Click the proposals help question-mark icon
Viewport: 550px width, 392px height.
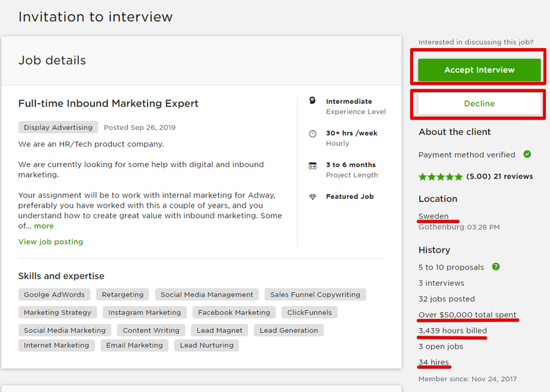496,267
